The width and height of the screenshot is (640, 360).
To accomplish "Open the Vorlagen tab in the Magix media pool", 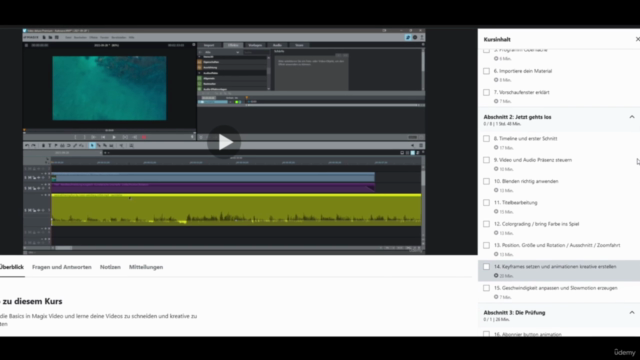I will coord(255,45).
